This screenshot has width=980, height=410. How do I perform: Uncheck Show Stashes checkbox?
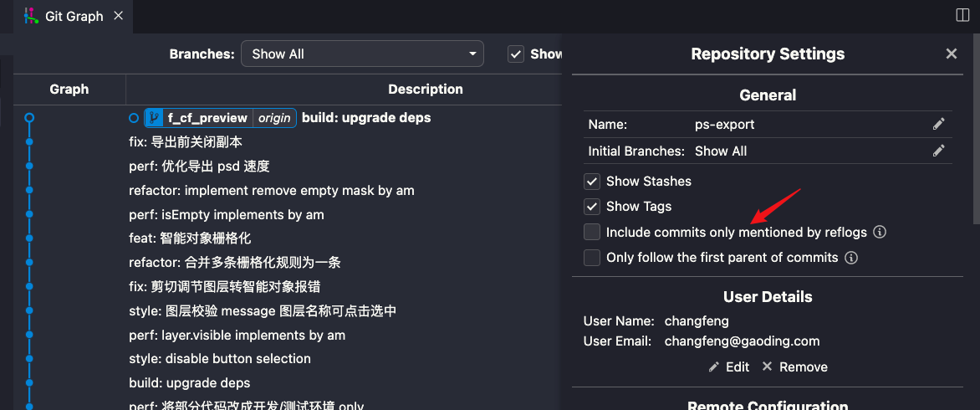[x=592, y=182]
